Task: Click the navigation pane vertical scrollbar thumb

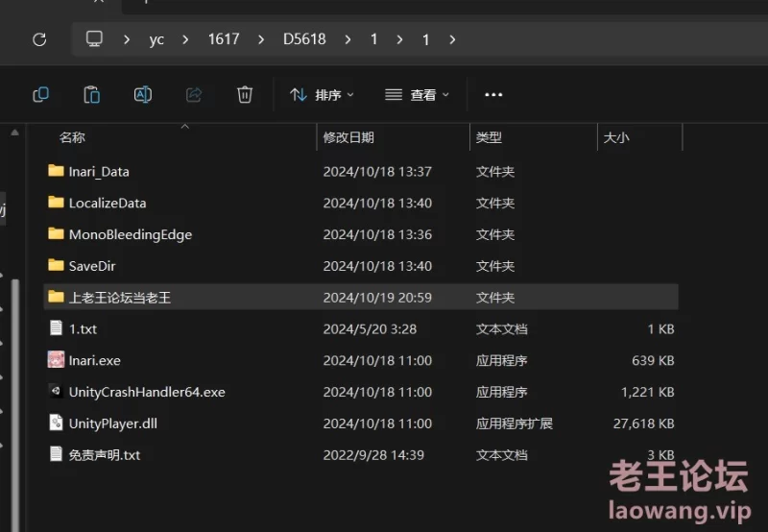Action: click(x=15, y=404)
